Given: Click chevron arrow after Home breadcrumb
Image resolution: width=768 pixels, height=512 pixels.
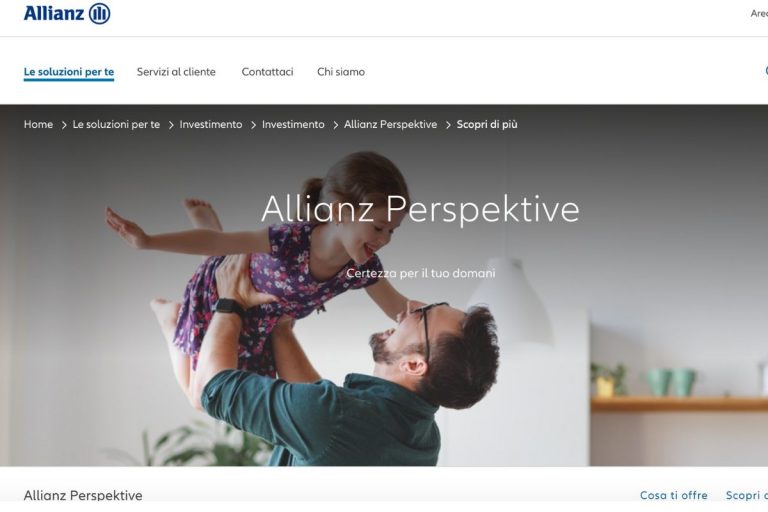Looking at the screenshot, I should [64, 125].
